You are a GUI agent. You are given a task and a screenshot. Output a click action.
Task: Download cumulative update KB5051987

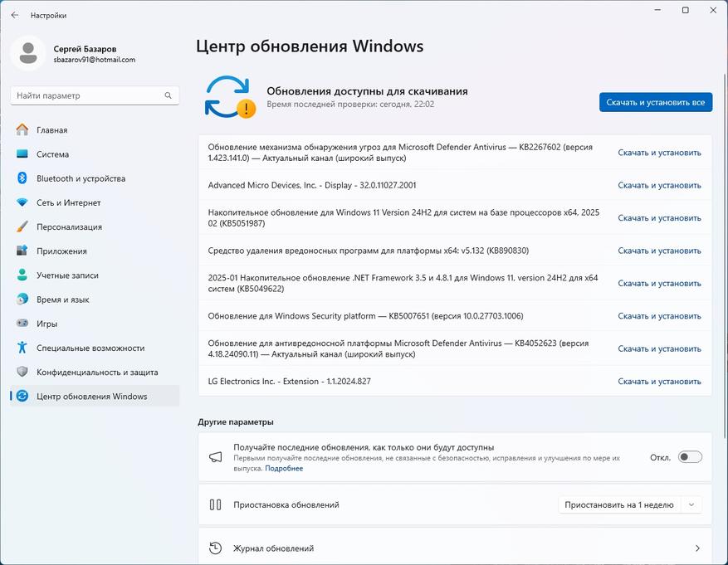click(x=659, y=218)
